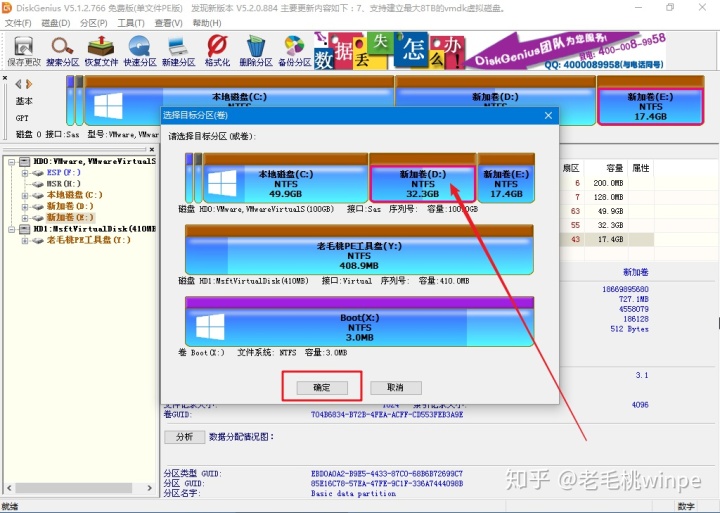Image resolution: width=720 pixels, height=513 pixels.
Task: Open the Recover Files (恢复文件) tool
Action: pos(101,51)
